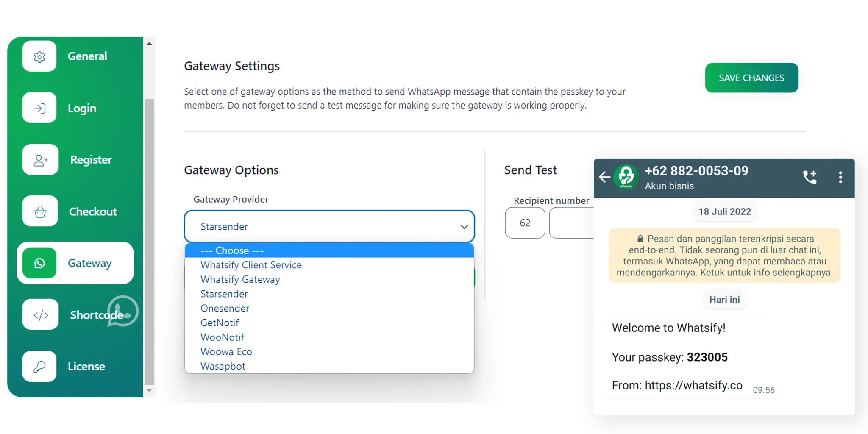This screenshot has width=868, height=434.
Task: Click the 'Gateway Provider' label
Action: [x=231, y=199]
